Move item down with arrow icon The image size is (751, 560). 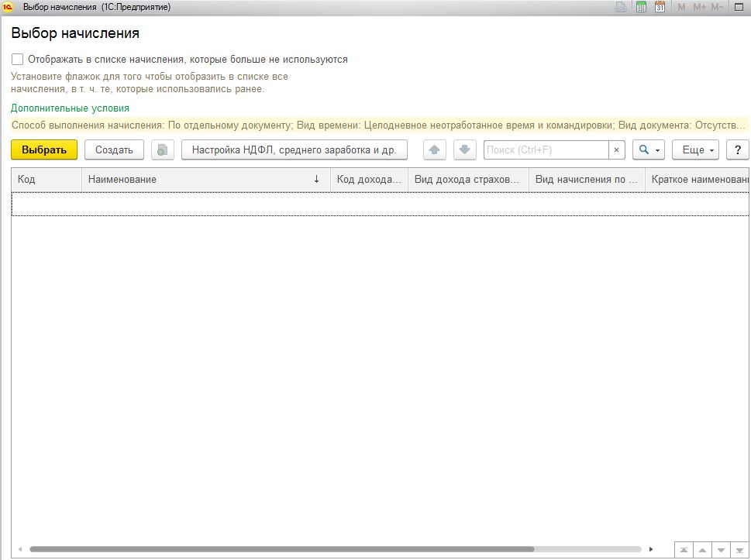click(464, 149)
